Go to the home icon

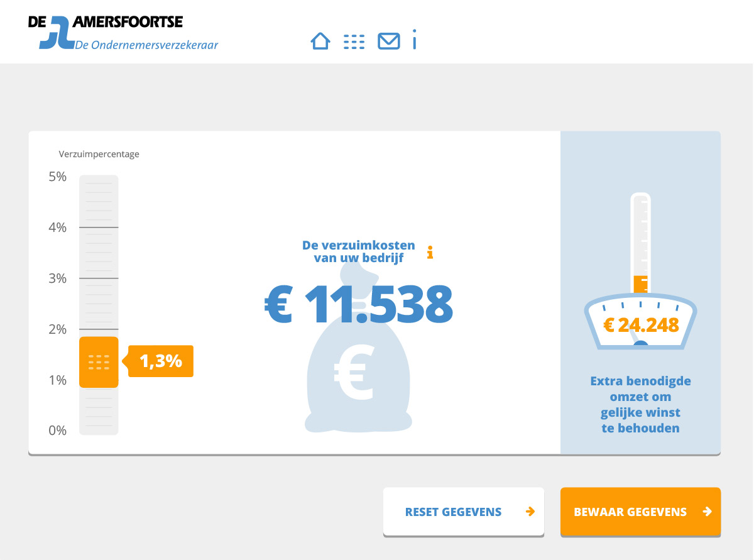click(320, 41)
